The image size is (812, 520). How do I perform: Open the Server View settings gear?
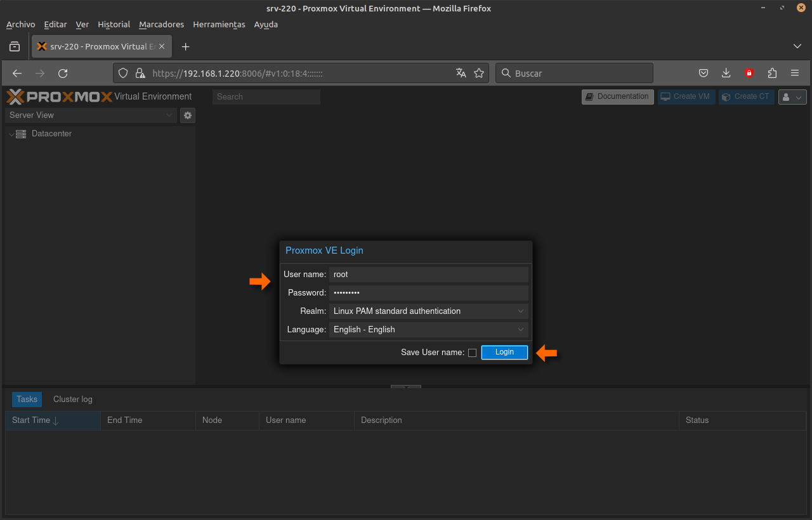187,115
